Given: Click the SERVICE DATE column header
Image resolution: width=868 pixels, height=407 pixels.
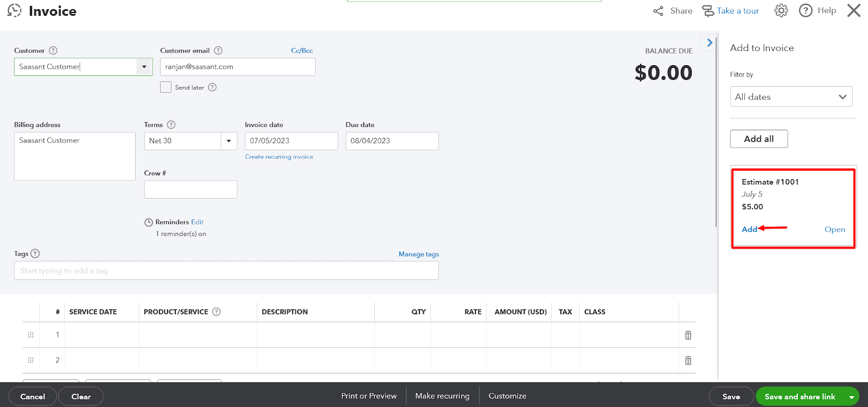Looking at the screenshot, I should 93,312.
